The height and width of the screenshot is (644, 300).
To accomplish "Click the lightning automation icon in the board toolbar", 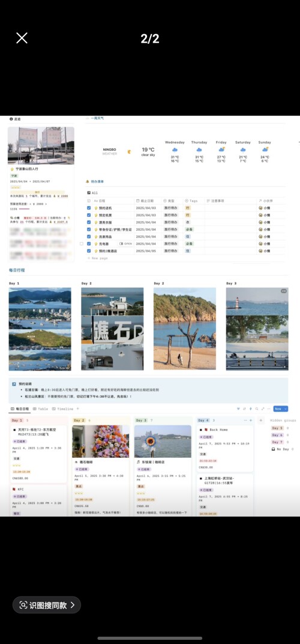I will click(250, 409).
